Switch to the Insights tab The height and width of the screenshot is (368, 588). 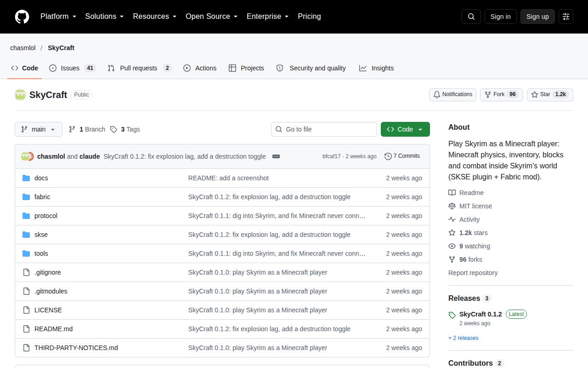coord(377,68)
